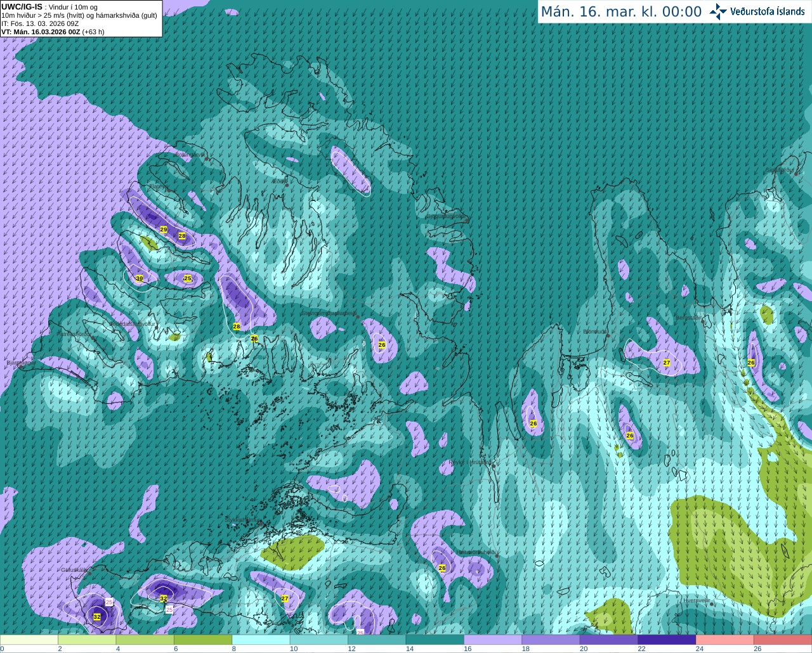Click the Blönduós station label

point(595,332)
